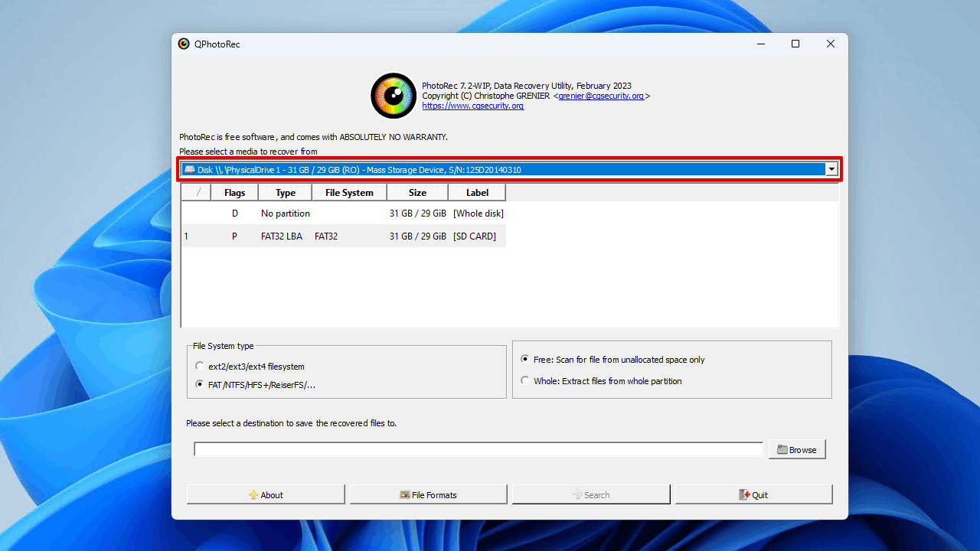Screen dimensions: 980x551
Task: Sort by the Label column header
Action: click(477, 193)
